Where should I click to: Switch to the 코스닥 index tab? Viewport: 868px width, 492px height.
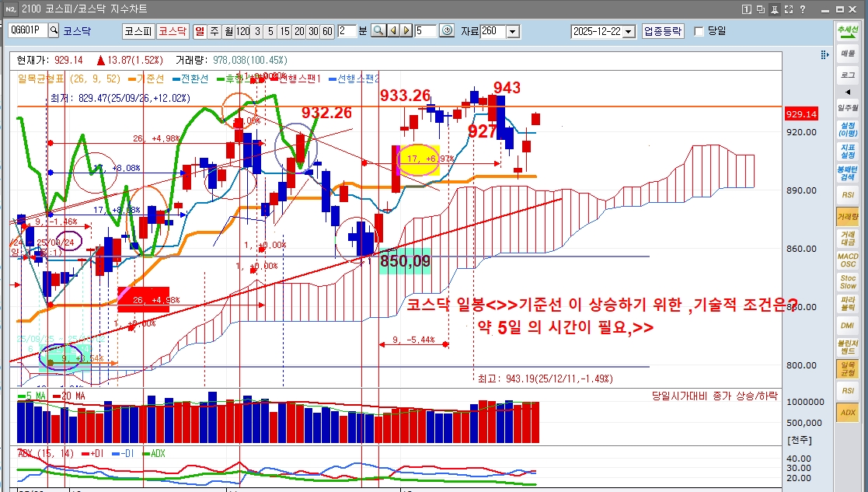(x=173, y=32)
